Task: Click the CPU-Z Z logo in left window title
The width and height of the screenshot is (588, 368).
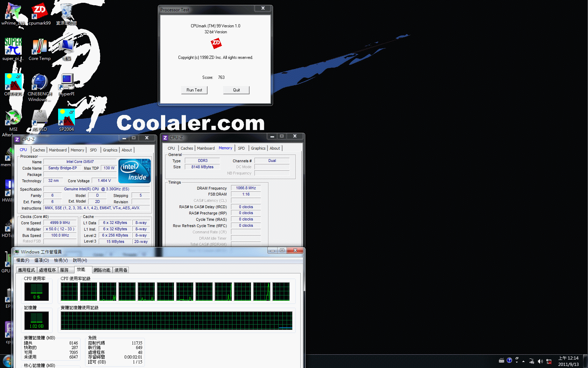Action: 17,139
